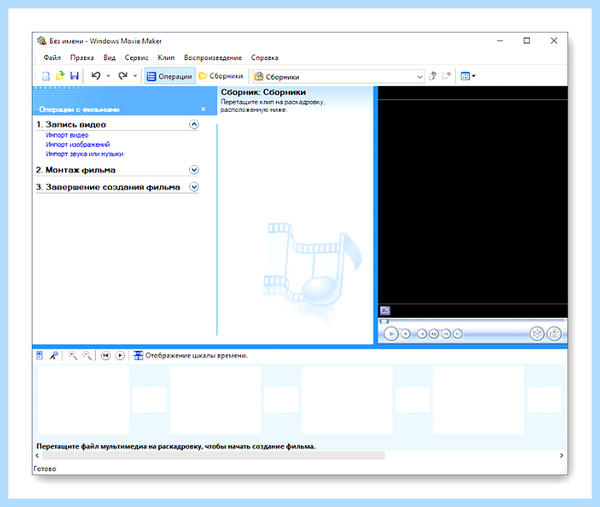Close the Операции с фильмами pane
This screenshot has height=507, width=600.
point(203,109)
